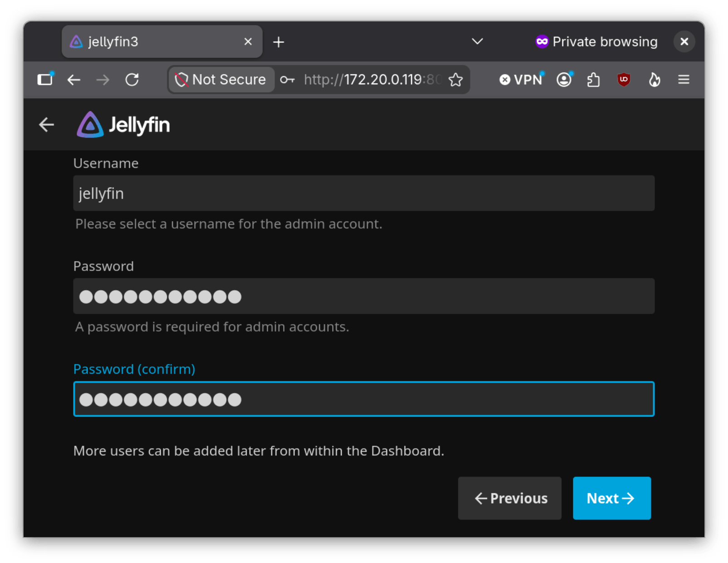Open a new tab with plus button

click(x=279, y=42)
